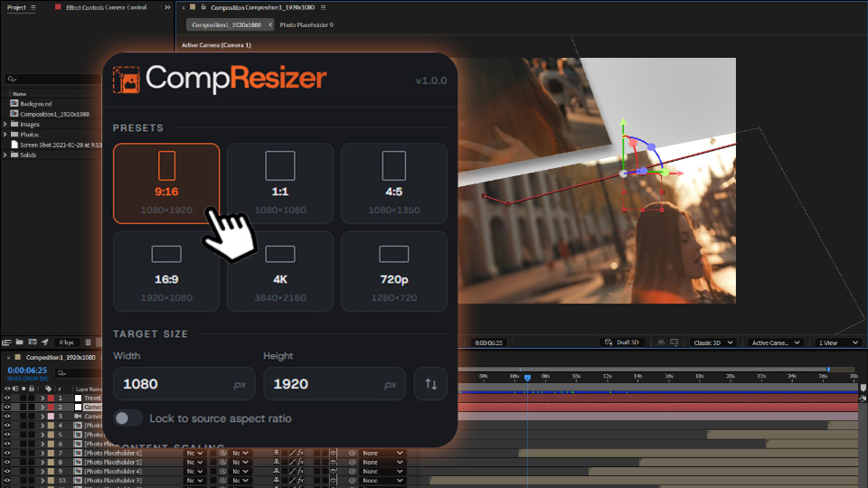Toggle visibility eye of layer 2
This screenshot has width=868, height=488.
pyautogui.click(x=7, y=407)
